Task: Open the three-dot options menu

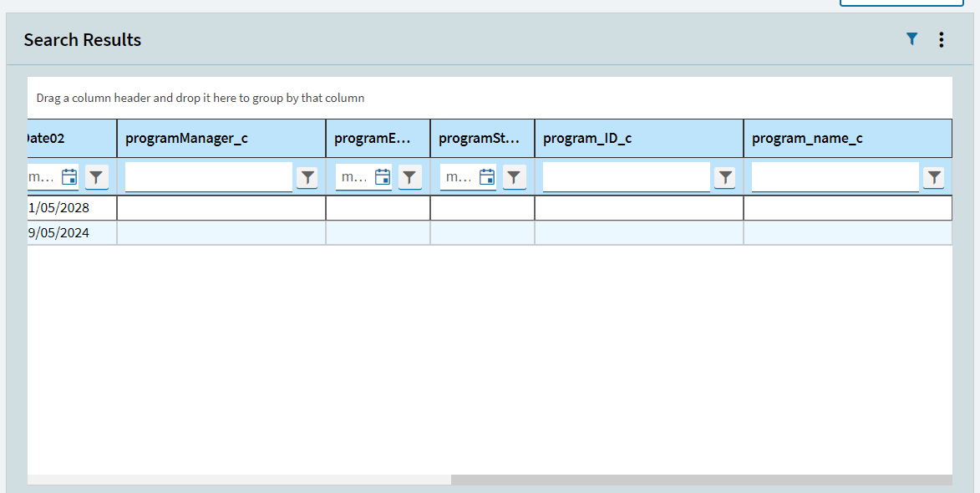Action: [x=942, y=39]
